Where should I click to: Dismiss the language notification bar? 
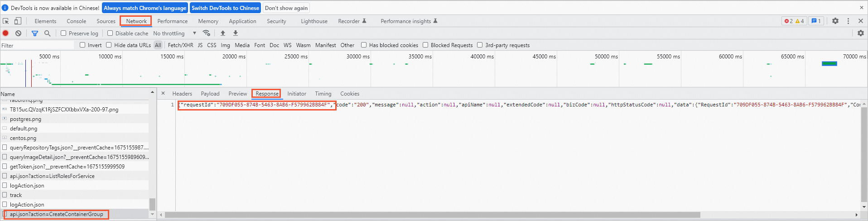pyautogui.click(x=861, y=8)
